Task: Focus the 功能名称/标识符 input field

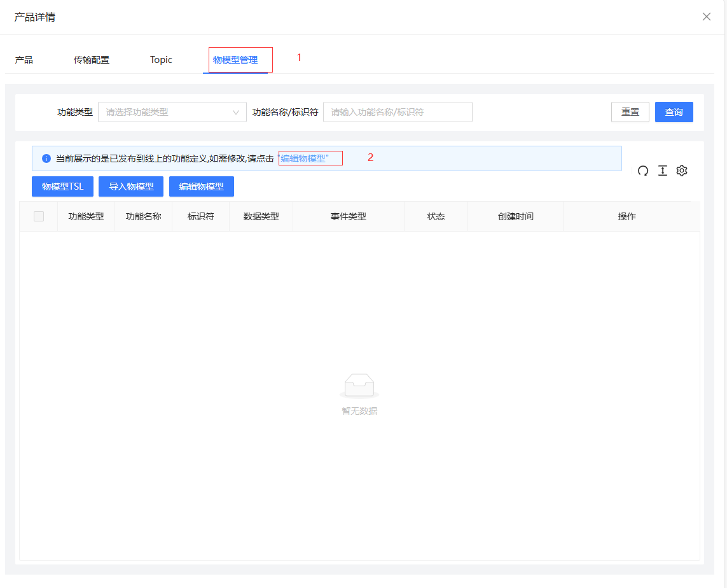Action: (398, 112)
